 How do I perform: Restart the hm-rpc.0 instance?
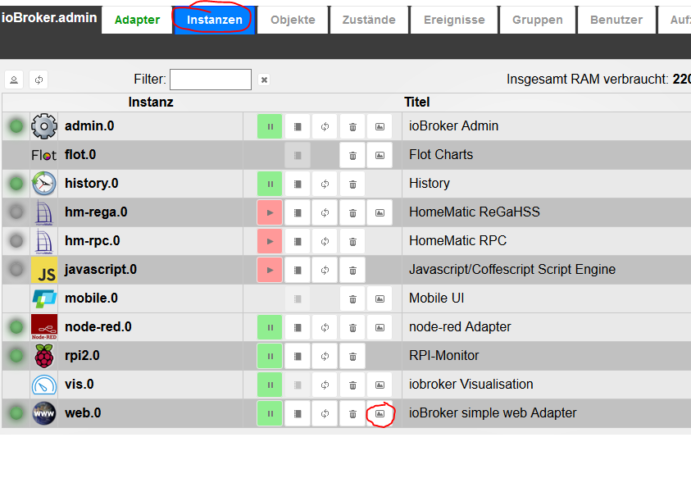pyautogui.click(x=325, y=242)
